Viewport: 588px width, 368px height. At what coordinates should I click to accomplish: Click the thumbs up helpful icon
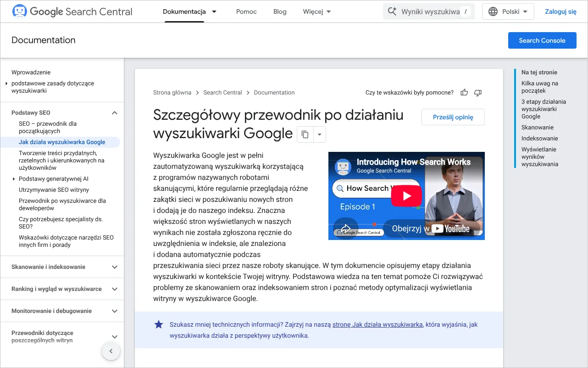tap(464, 93)
